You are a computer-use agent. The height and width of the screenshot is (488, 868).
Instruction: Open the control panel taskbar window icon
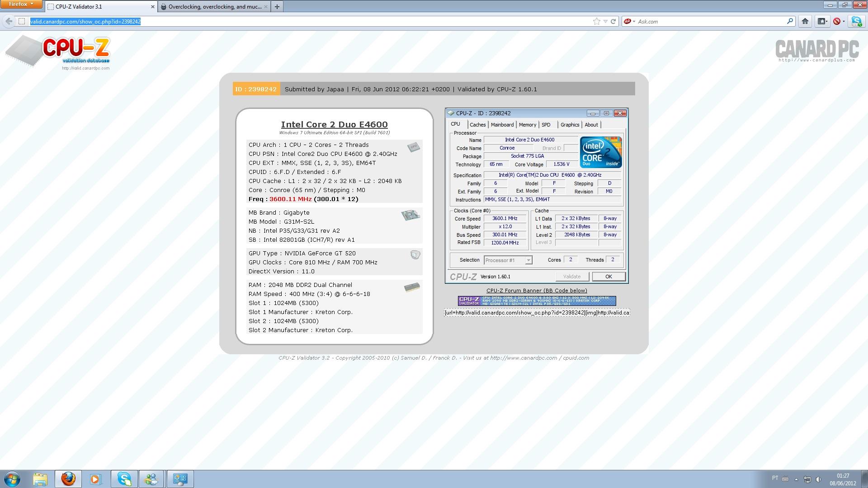pyautogui.click(x=180, y=479)
